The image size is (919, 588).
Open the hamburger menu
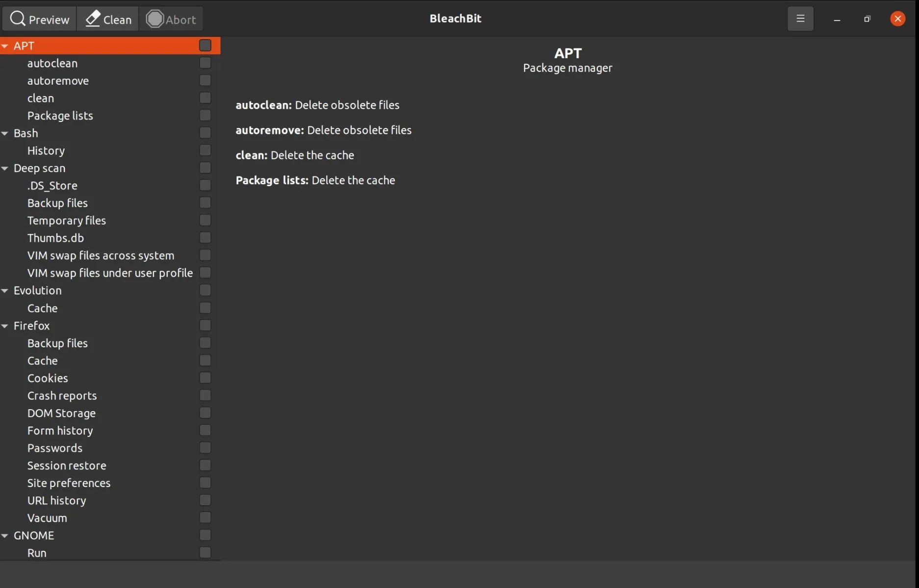pyautogui.click(x=800, y=19)
